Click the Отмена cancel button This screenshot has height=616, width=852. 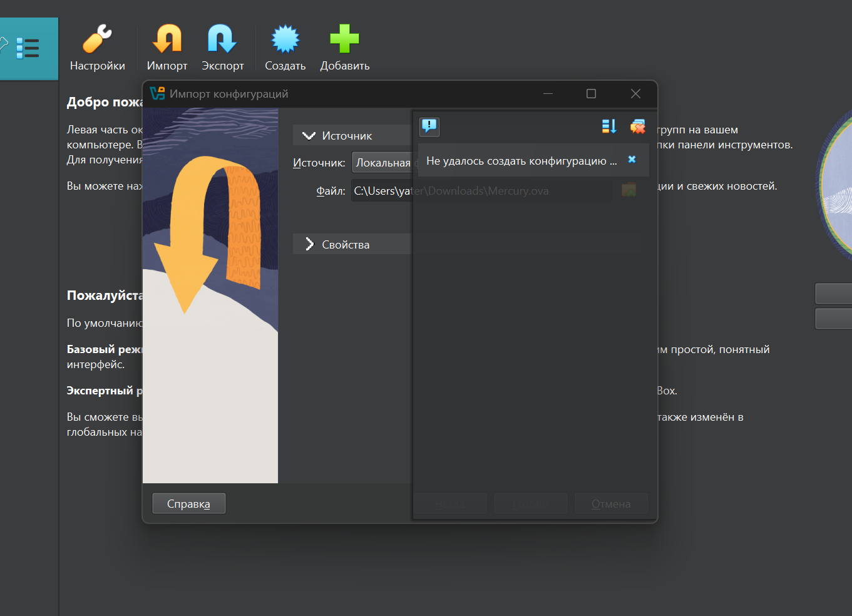click(611, 504)
